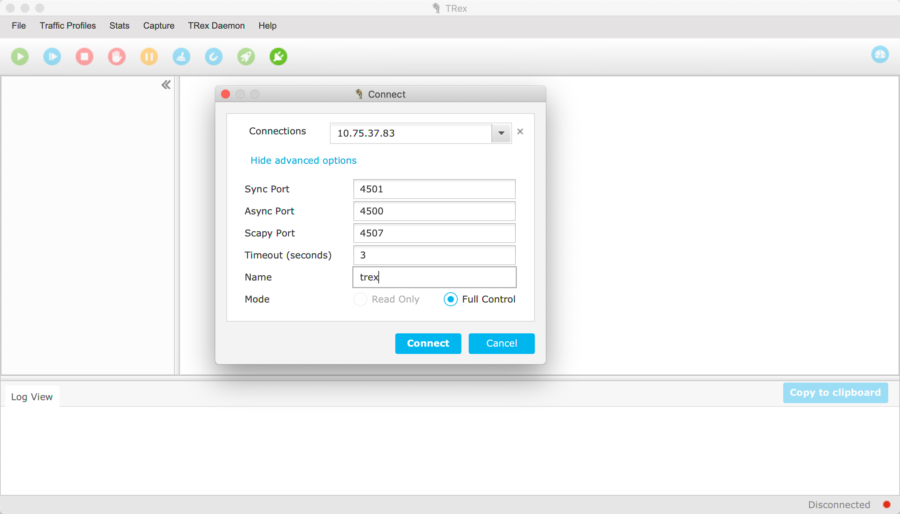
Task: Click the blue step-play toolbar icon
Action: click(x=52, y=56)
